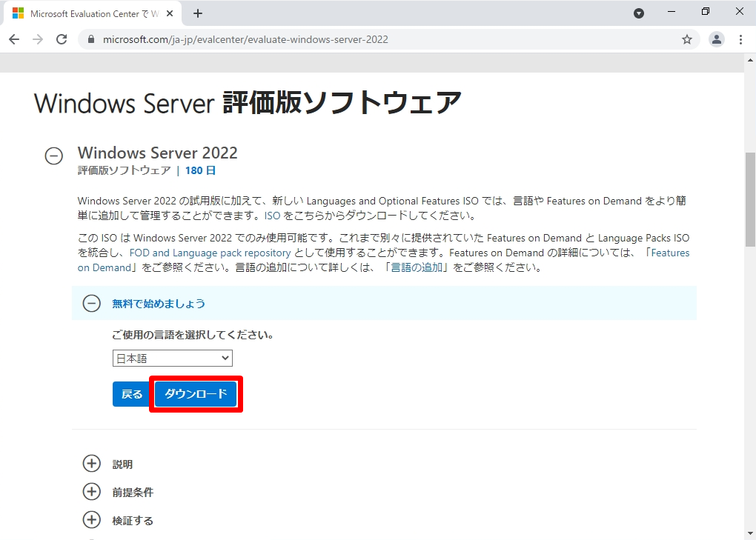Click the Windows Server 評価版ソフトウェア title
Image resolution: width=756 pixels, height=540 pixels.
(x=248, y=103)
